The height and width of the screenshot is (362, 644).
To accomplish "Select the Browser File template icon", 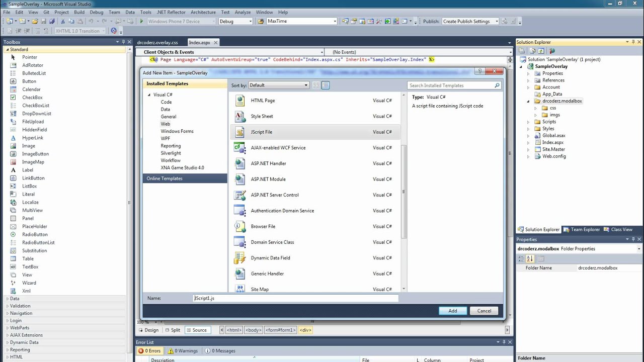I will point(240,226).
